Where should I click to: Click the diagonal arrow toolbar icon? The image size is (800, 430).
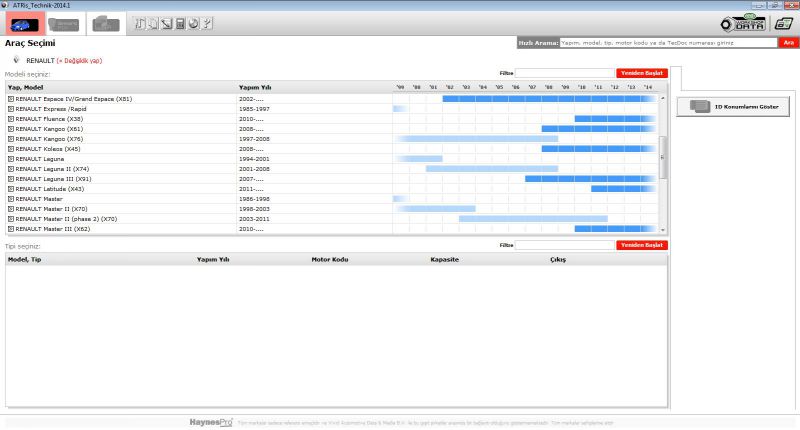[x=167, y=23]
